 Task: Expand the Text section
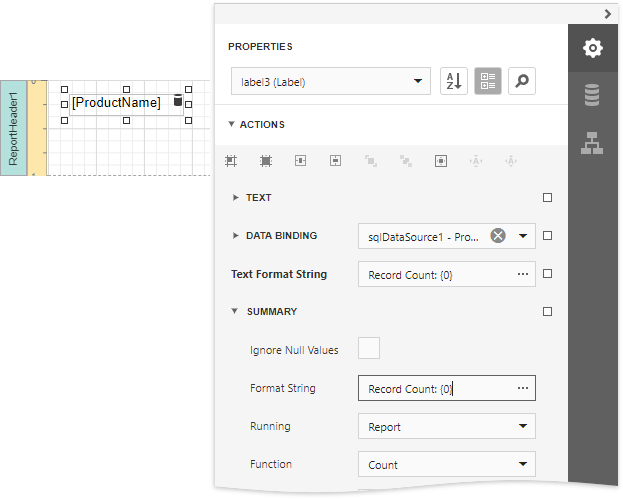coord(236,198)
